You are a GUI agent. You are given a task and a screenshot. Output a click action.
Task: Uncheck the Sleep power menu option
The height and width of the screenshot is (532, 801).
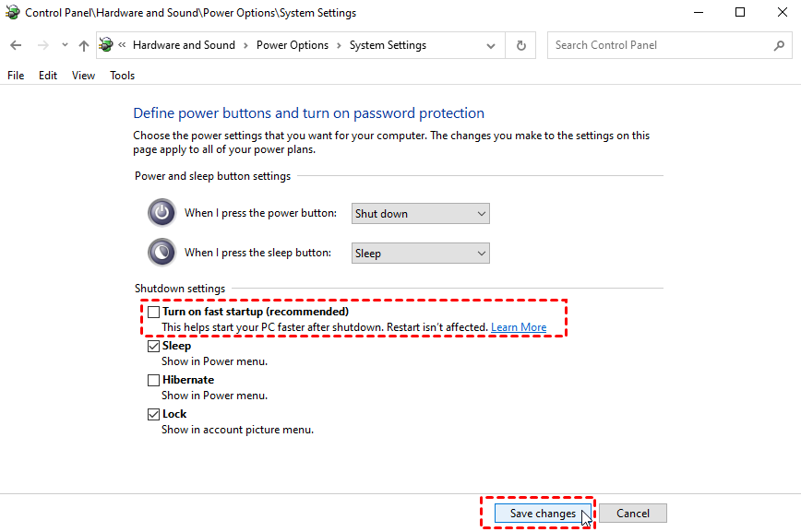(x=154, y=347)
